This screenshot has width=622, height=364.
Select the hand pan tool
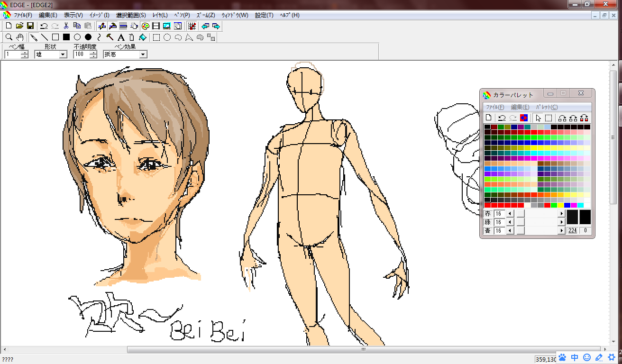click(19, 37)
